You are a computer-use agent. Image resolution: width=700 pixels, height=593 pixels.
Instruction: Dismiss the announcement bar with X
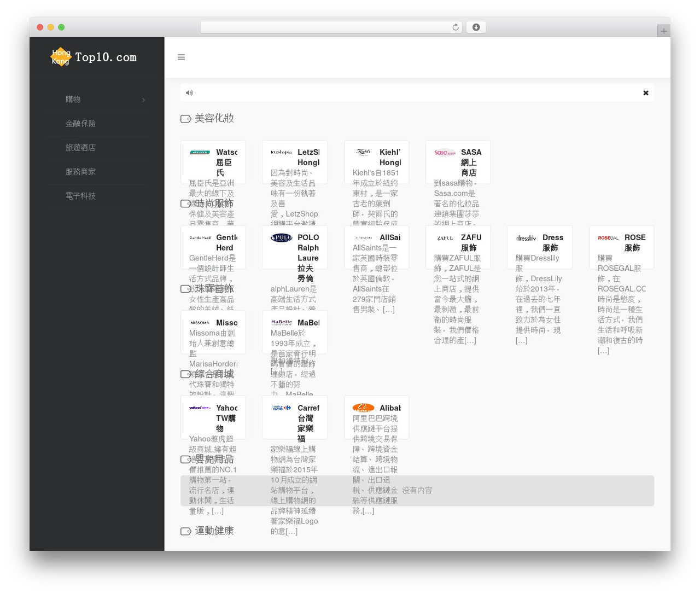(x=646, y=93)
